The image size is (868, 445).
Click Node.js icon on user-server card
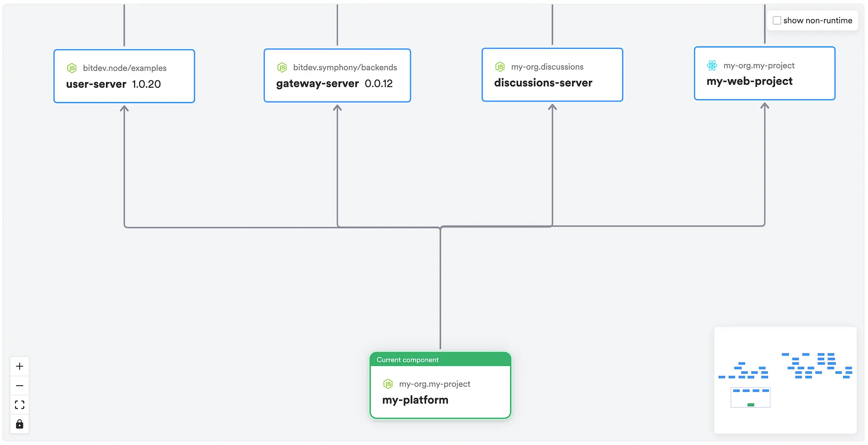coord(72,68)
